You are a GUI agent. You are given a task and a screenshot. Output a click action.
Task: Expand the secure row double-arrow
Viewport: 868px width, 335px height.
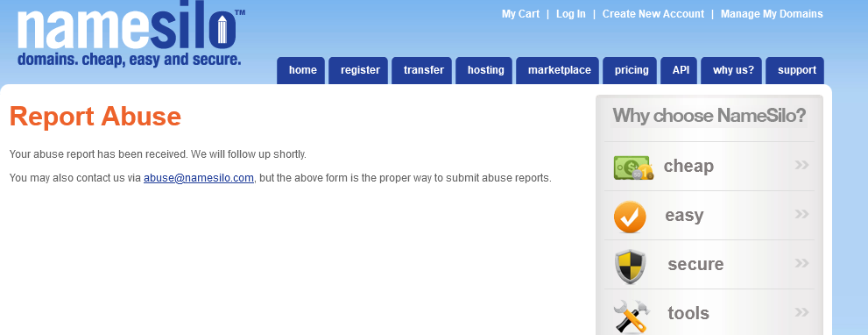[801, 263]
